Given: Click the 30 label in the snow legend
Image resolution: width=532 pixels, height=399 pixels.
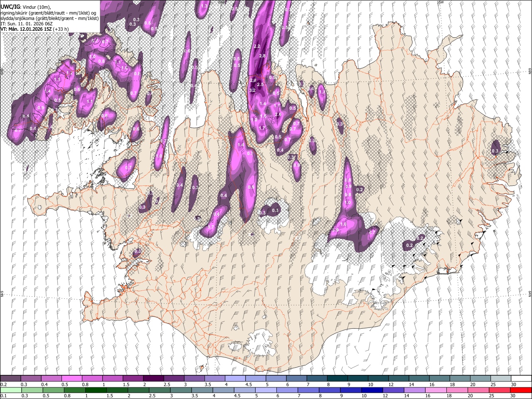Looking at the screenshot, I should [514, 384].
